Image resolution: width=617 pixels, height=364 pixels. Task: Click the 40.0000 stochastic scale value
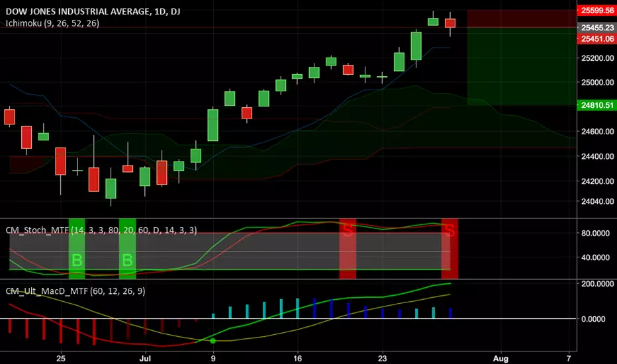pos(595,257)
